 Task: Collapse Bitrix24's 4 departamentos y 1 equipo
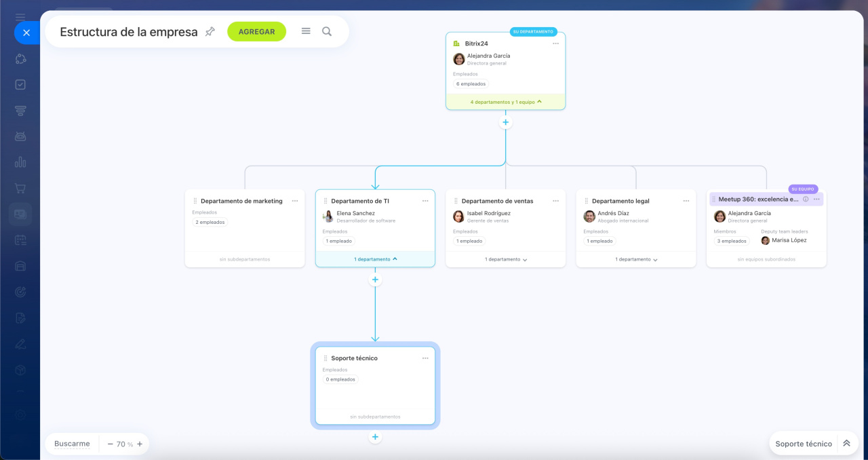(x=505, y=102)
